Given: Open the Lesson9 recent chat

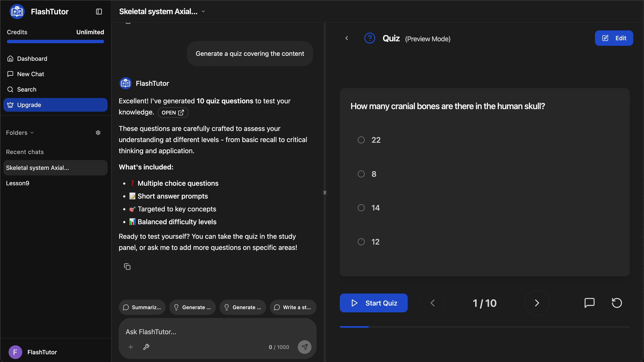Looking at the screenshot, I should point(18,183).
